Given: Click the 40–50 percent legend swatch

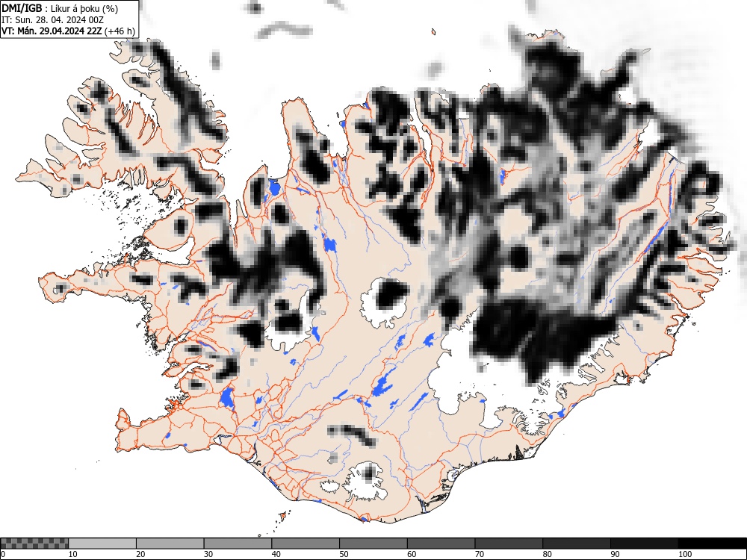Looking at the screenshot, I should coord(306,544).
